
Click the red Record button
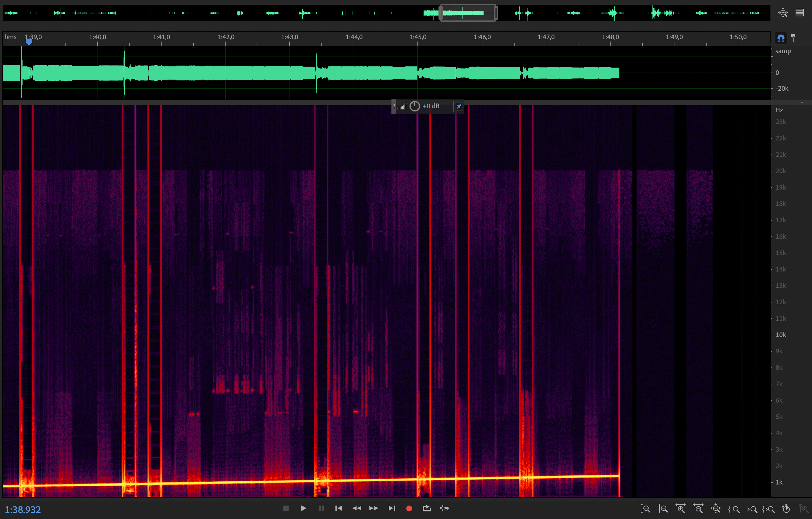tap(409, 508)
